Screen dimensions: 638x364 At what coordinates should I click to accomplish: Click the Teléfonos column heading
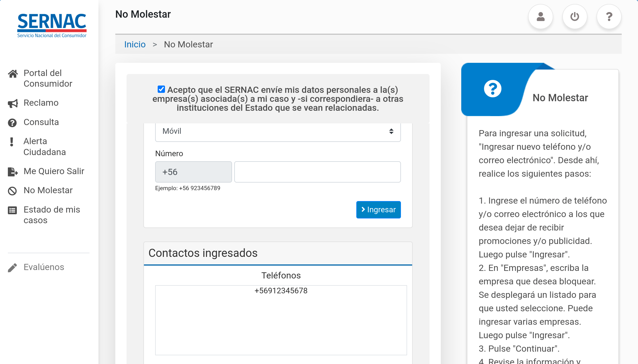(x=281, y=275)
